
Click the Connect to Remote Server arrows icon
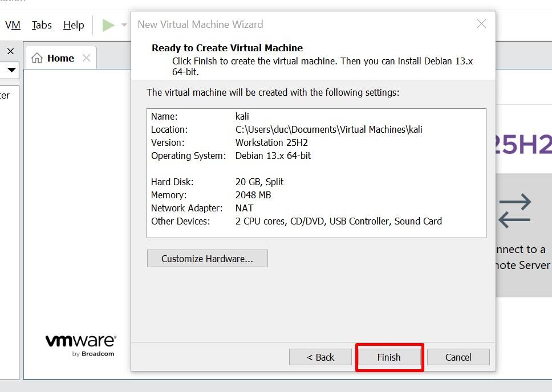(514, 210)
